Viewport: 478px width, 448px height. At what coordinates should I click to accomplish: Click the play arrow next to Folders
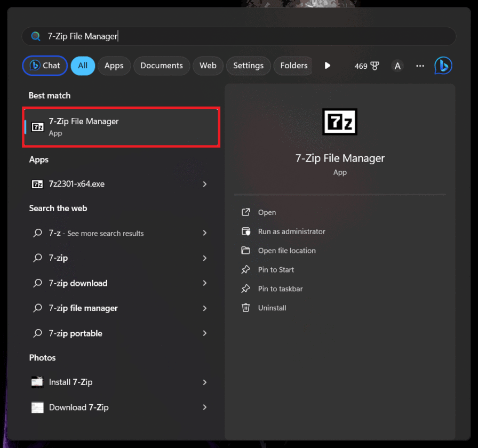[327, 66]
